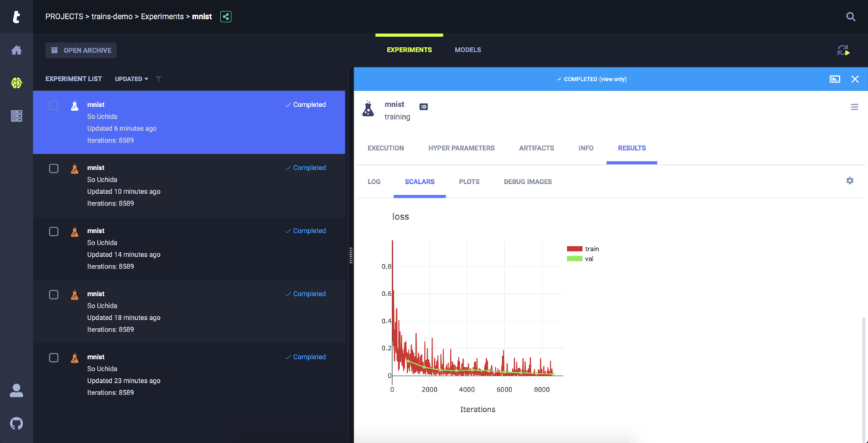Open the EXECUTION tab
Viewport: 868px width, 443px height.
[x=386, y=148]
